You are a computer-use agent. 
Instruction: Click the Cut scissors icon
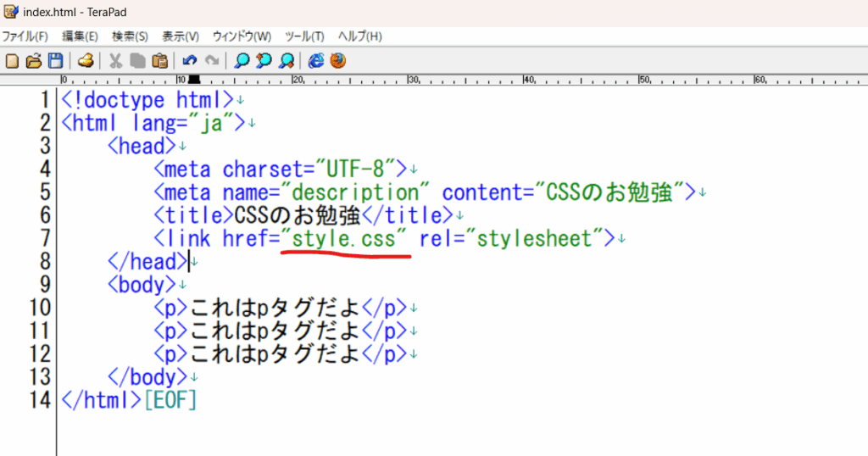(x=115, y=61)
